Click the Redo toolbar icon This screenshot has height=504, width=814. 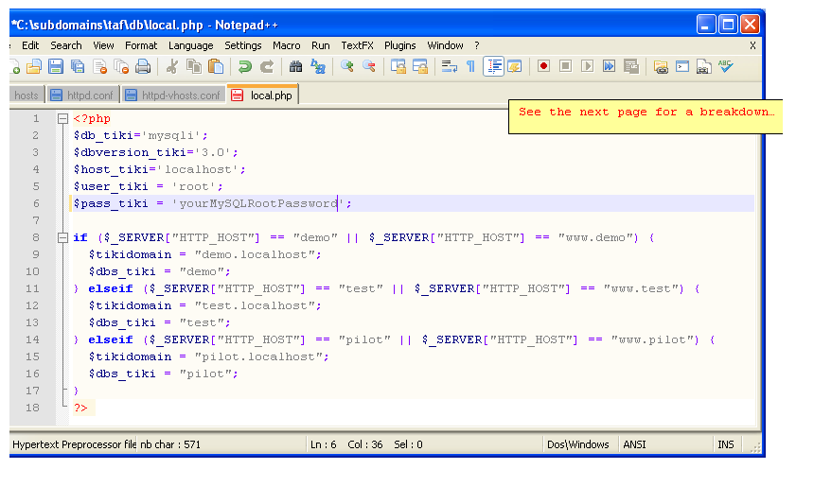(266, 66)
